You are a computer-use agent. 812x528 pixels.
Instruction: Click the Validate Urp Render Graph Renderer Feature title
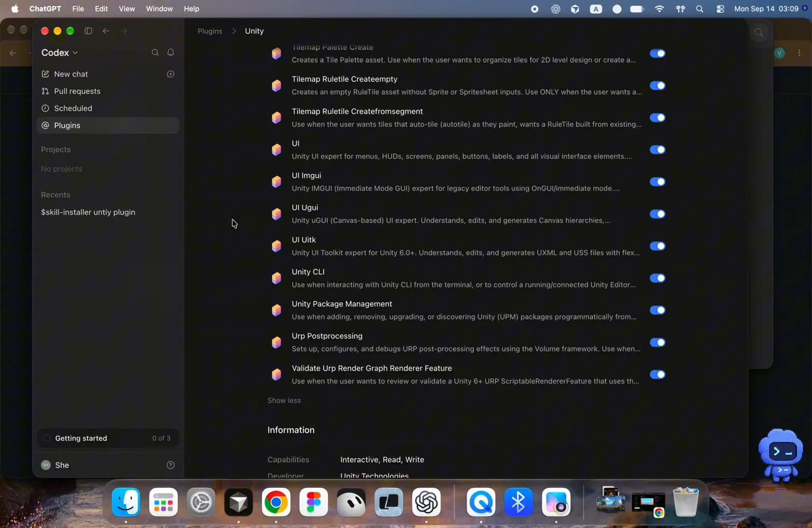click(x=372, y=369)
